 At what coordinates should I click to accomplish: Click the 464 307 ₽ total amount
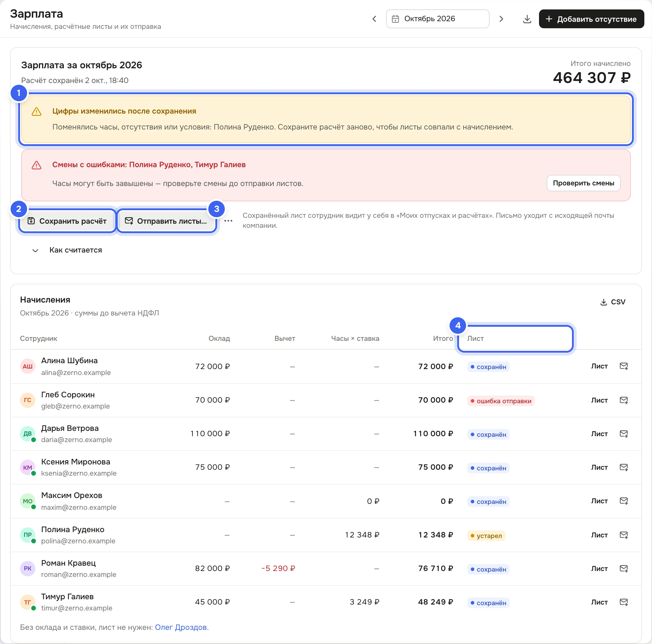591,78
